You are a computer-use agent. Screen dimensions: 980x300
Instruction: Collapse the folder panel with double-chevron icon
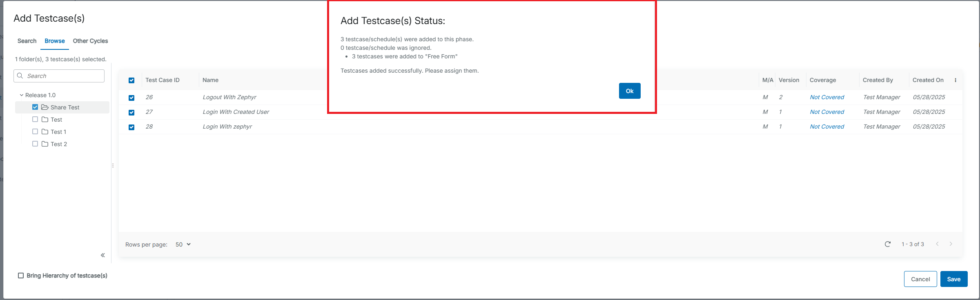coord(103,255)
